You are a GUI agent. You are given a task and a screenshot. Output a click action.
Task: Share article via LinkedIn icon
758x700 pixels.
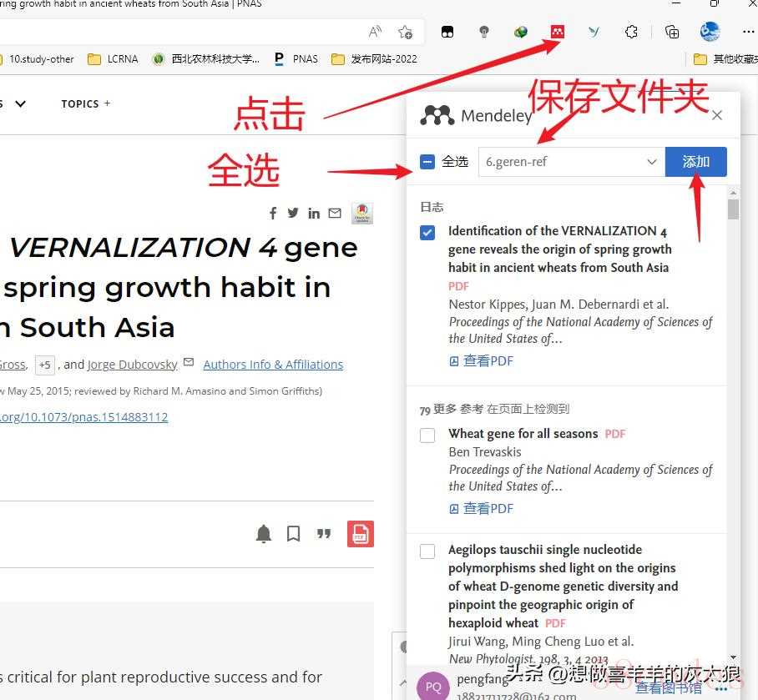(314, 213)
